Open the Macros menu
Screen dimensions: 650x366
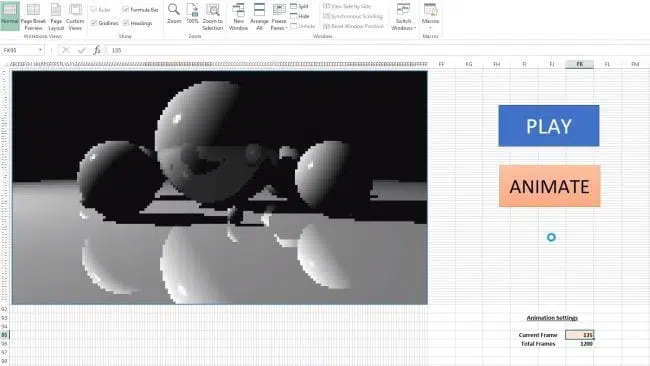coord(430,16)
